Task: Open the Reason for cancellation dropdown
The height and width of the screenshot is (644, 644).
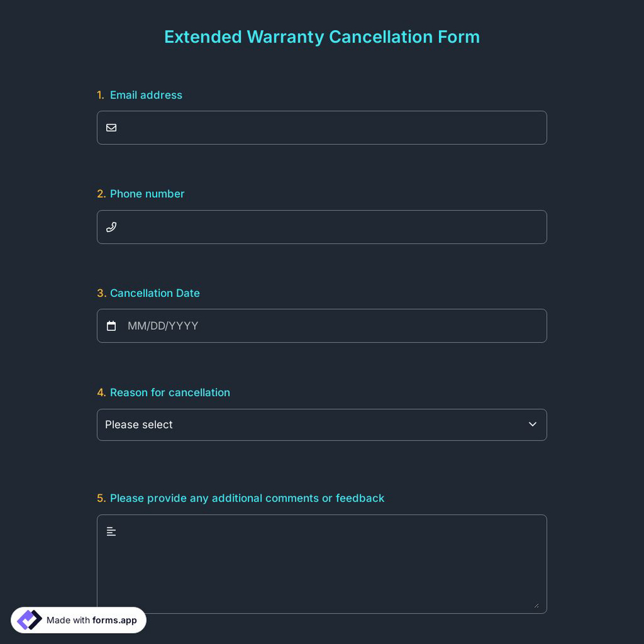Action: click(x=322, y=424)
